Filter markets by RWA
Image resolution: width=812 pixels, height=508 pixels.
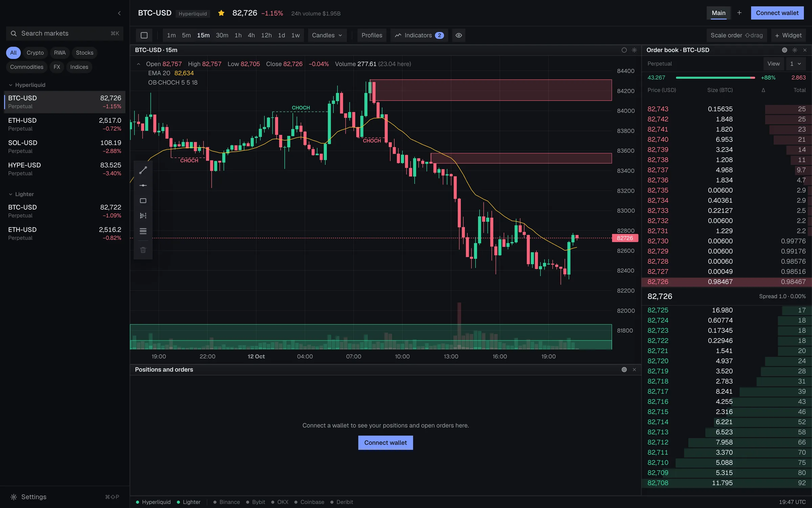pos(60,53)
